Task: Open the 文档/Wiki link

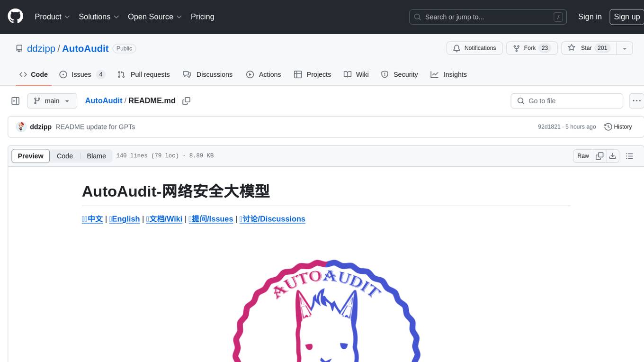Action: pyautogui.click(x=164, y=219)
